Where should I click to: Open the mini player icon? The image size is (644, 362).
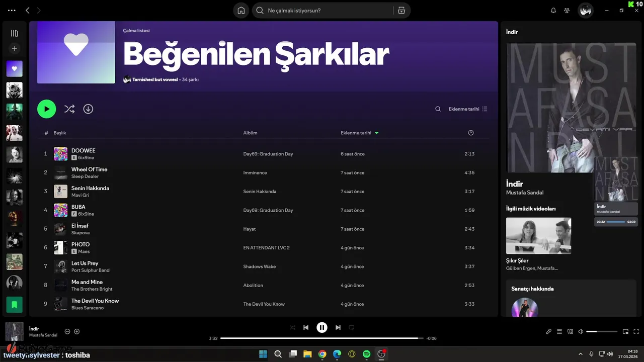(x=626, y=331)
